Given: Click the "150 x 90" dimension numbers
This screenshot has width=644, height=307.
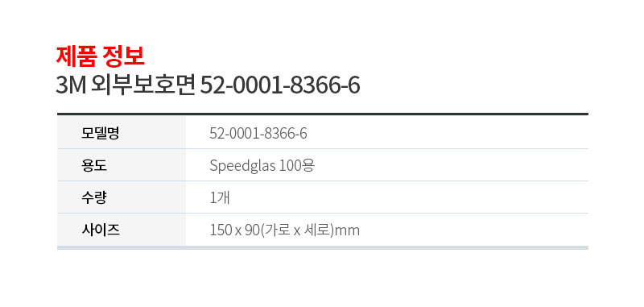Looking at the screenshot, I should point(233,230).
